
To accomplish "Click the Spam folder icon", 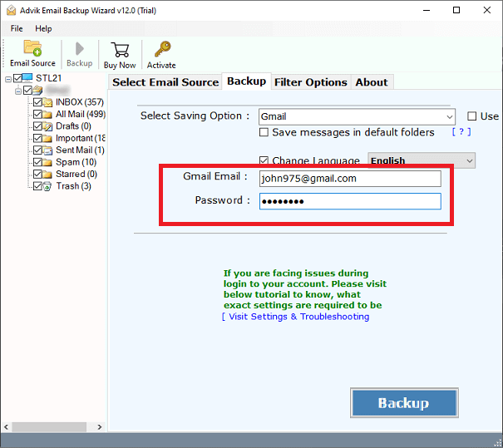I will [x=47, y=162].
